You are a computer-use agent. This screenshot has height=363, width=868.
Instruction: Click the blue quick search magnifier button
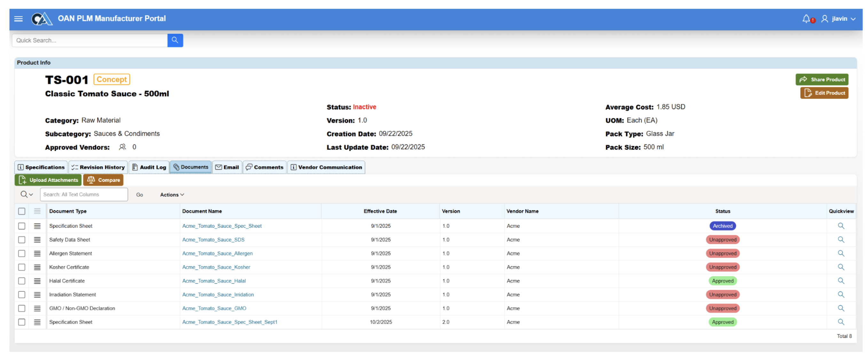[x=175, y=40]
